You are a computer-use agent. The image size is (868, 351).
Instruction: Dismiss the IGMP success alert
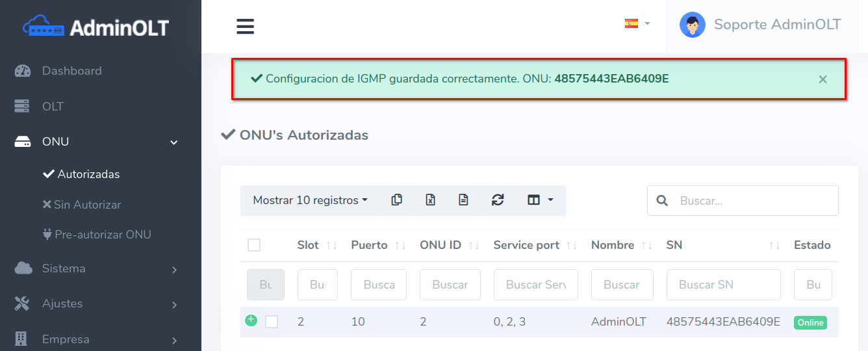coord(823,79)
